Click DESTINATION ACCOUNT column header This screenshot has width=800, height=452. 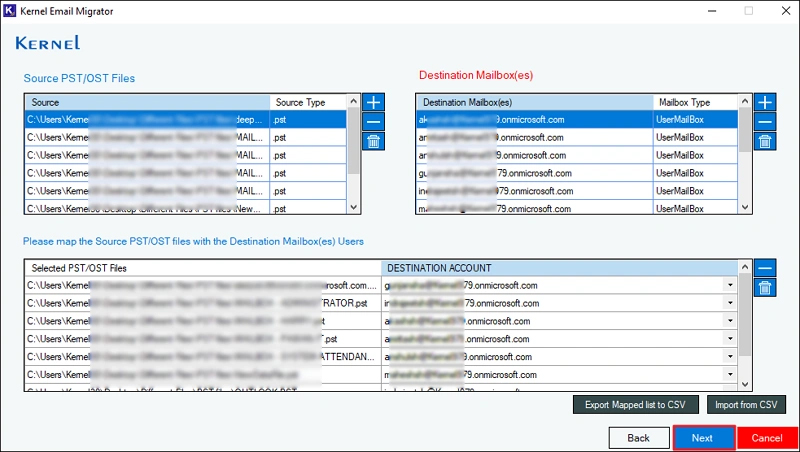click(x=559, y=268)
